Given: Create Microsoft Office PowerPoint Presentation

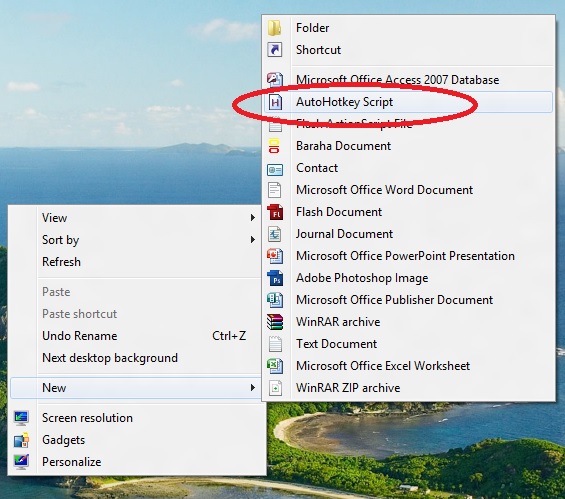Looking at the screenshot, I should click(409, 256).
